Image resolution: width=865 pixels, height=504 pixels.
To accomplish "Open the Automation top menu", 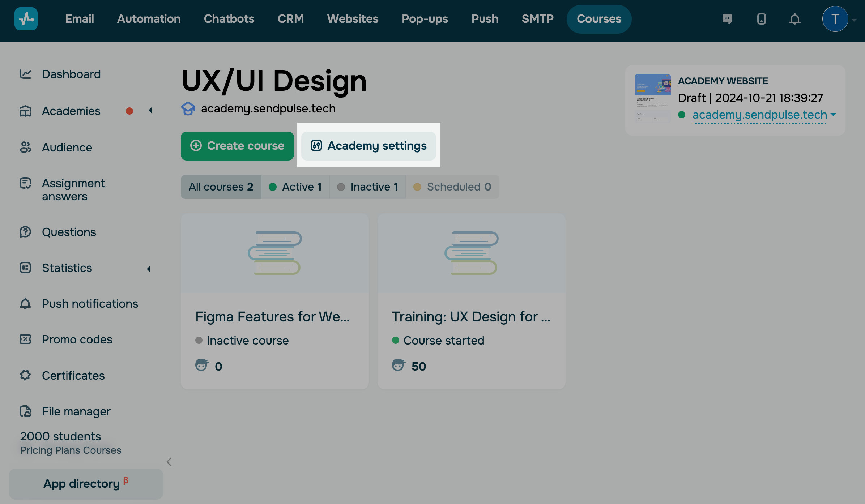I will (149, 19).
